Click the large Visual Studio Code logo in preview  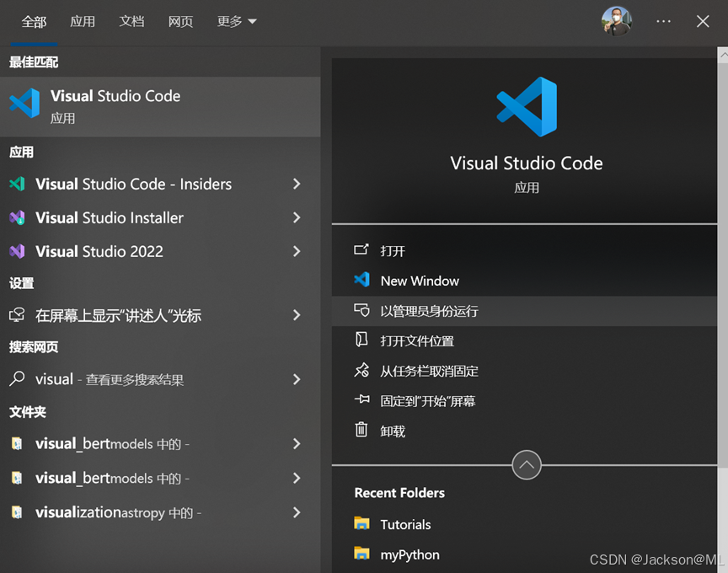pos(527,107)
